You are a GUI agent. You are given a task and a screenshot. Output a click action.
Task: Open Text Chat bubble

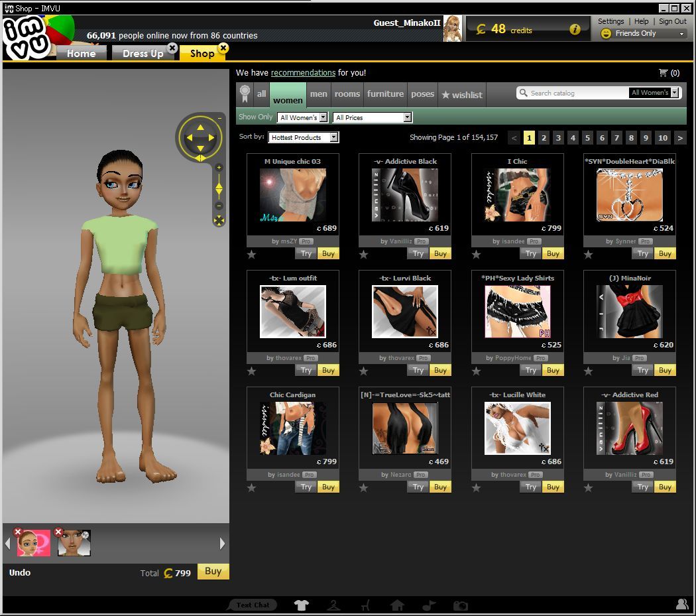(x=253, y=605)
